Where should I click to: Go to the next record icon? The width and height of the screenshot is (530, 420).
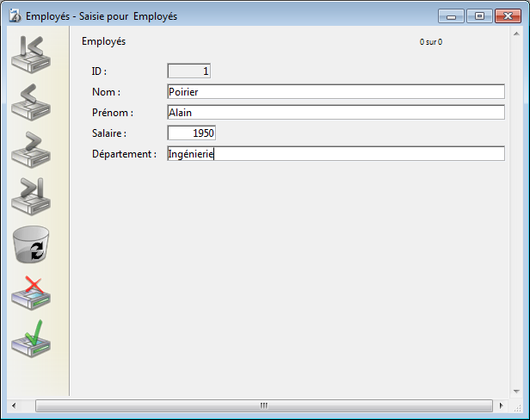tap(31, 148)
